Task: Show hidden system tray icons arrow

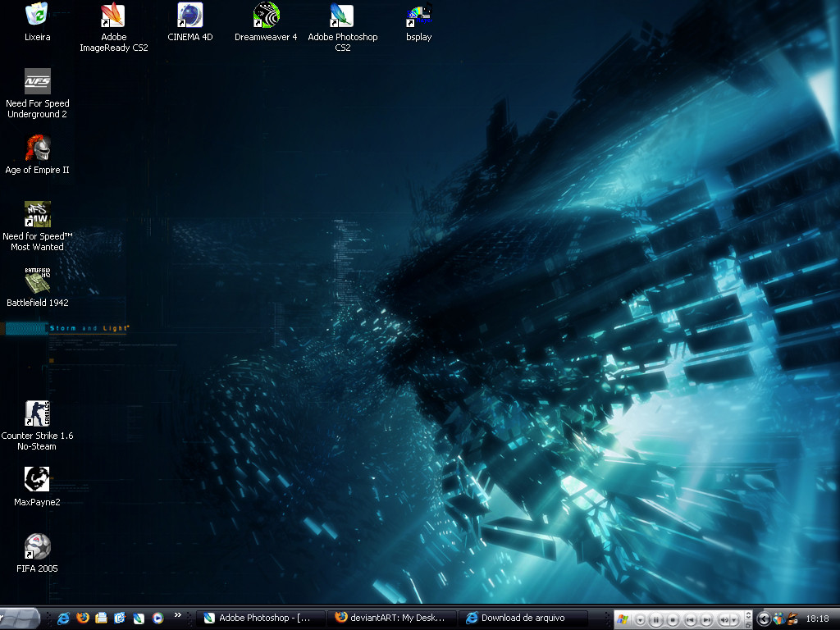Action: (x=764, y=619)
